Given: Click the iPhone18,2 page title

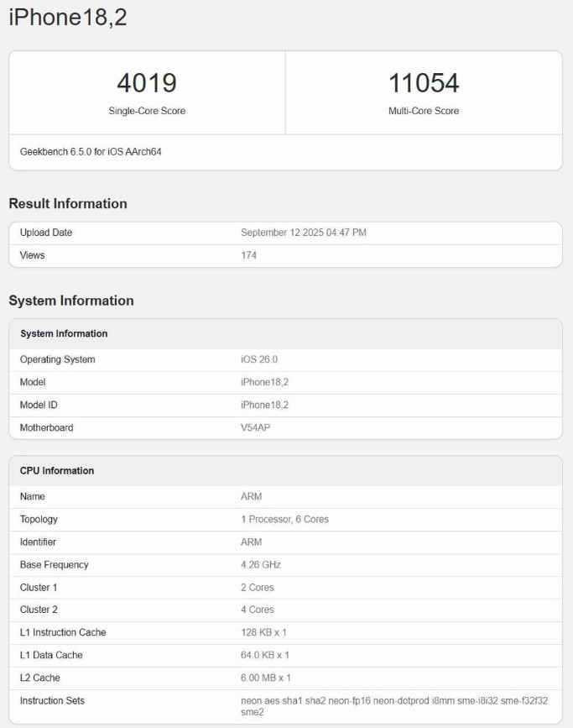Looking at the screenshot, I should point(68,17).
